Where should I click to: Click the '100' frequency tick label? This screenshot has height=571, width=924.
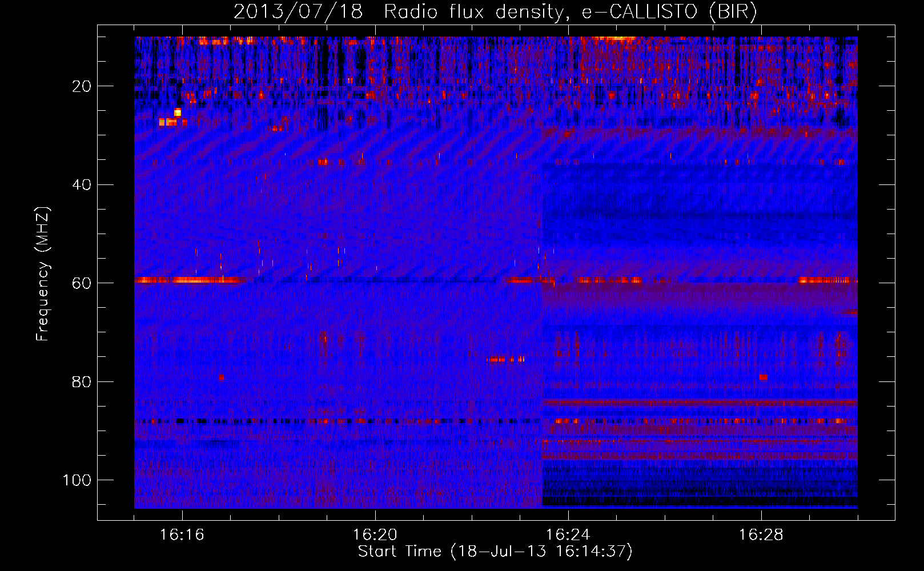pyautogui.click(x=77, y=480)
